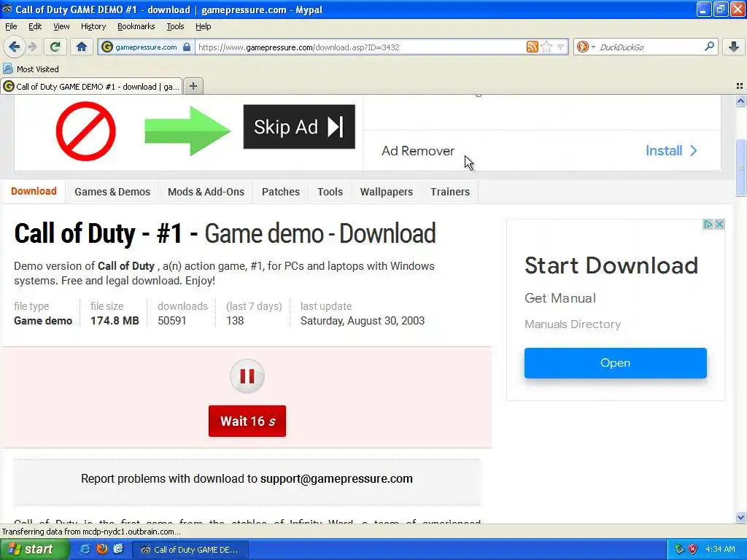Click the Most Visited bookmarks folder
The width and height of the screenshot is (747, 560).
(x=31, y=69)
